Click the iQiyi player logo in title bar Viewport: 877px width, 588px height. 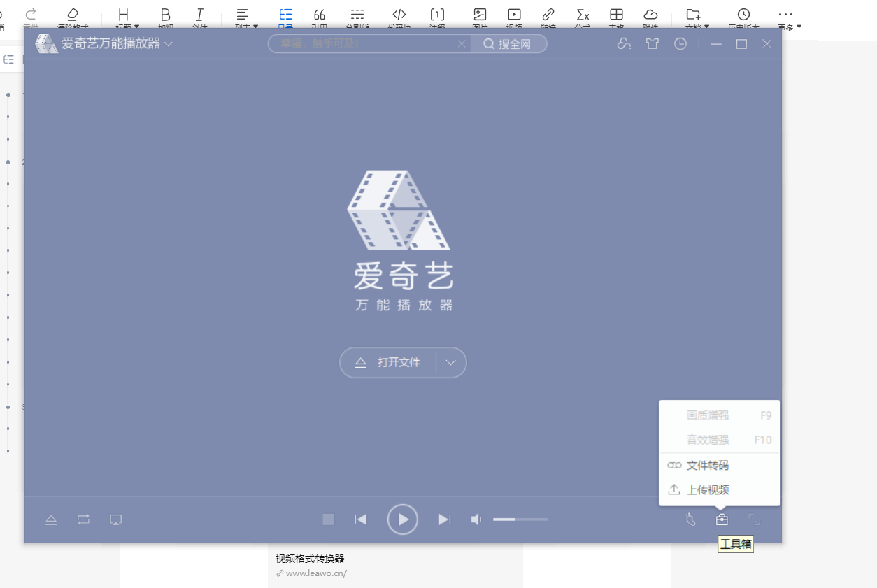47,43
